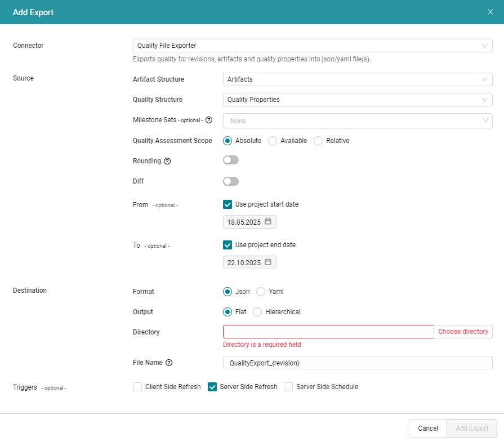Click the Cancel button

[x=427, y=428]
